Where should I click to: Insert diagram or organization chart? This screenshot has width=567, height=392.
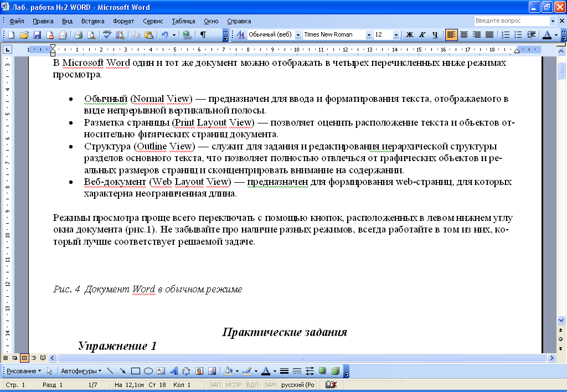tap(186, 371)
